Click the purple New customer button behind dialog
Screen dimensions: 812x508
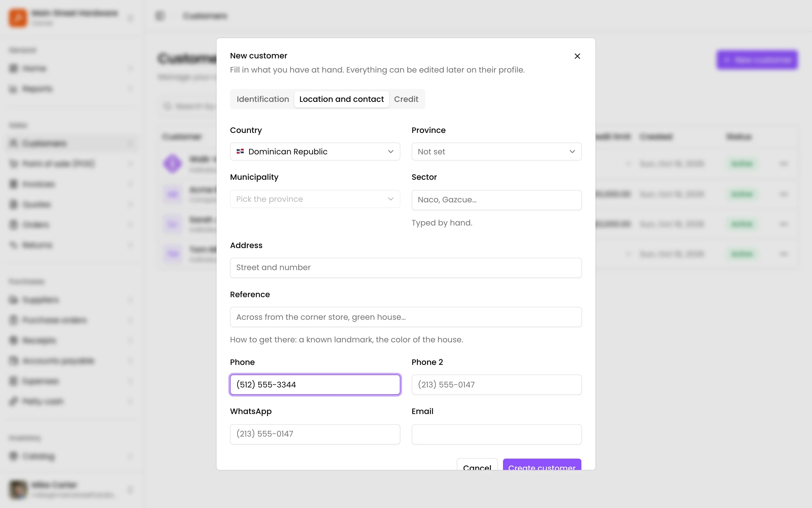pos(757,60)
